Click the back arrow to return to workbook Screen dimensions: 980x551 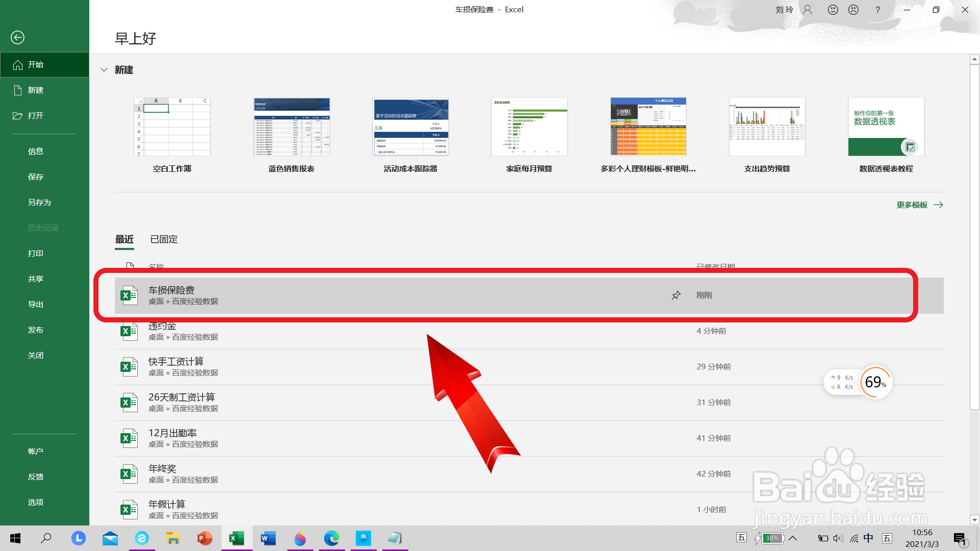point(17,37)
